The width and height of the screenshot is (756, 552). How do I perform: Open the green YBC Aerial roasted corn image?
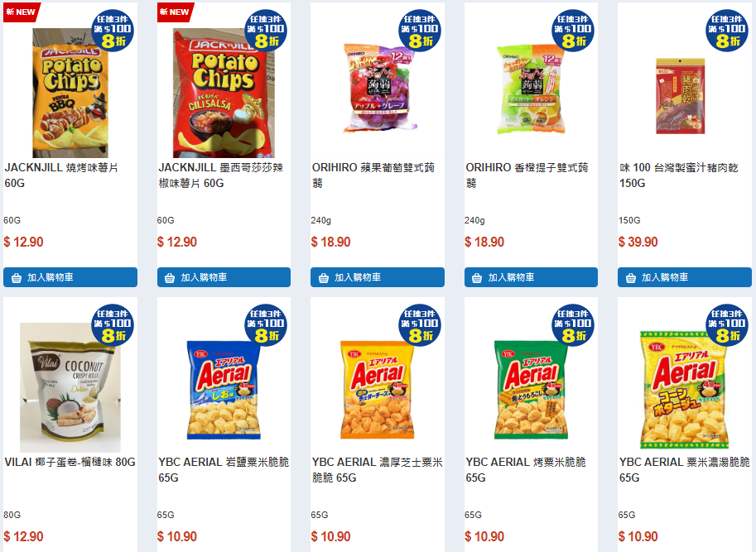(x=531, y=390)
